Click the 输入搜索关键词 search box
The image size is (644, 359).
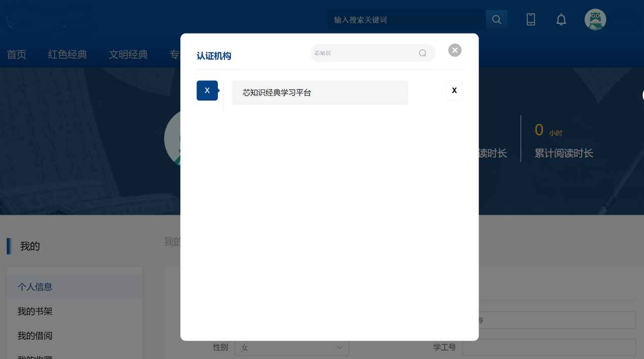pos(406,20)
